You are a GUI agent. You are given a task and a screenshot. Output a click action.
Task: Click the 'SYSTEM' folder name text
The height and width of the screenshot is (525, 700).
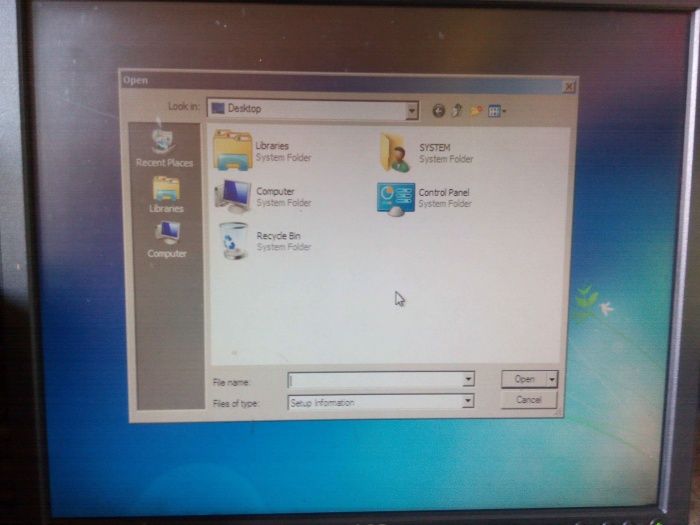[x=434, y=147]
